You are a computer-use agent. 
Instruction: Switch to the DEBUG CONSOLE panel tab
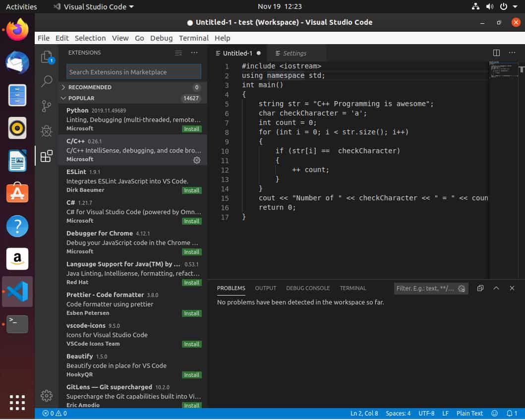pyautogui.click(x=308, y=288)
